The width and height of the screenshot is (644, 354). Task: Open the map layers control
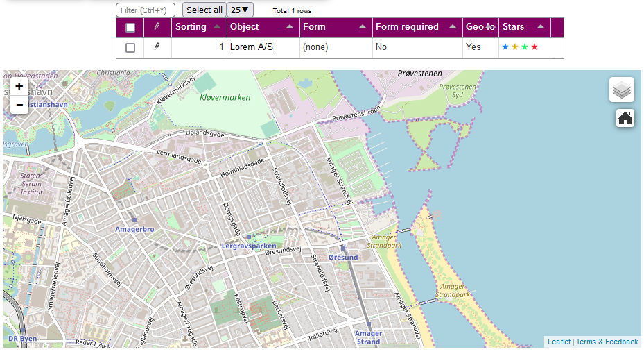pos(621,90)
